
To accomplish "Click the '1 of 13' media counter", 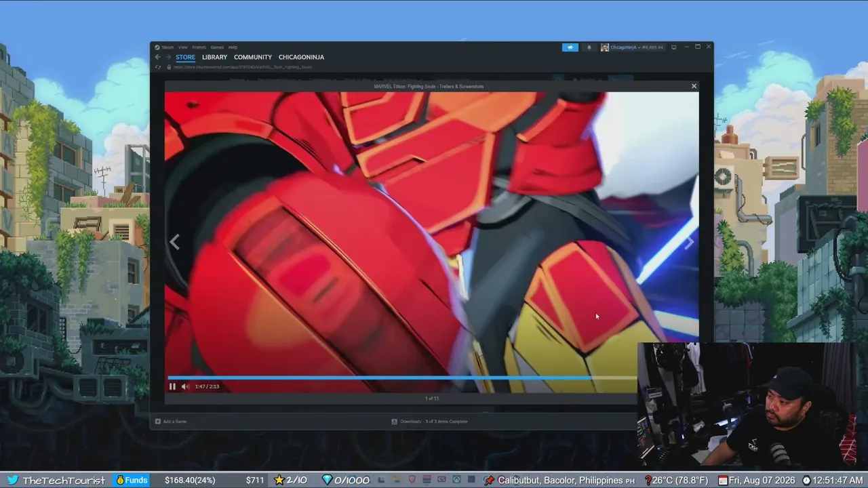I will coord(432,399).
